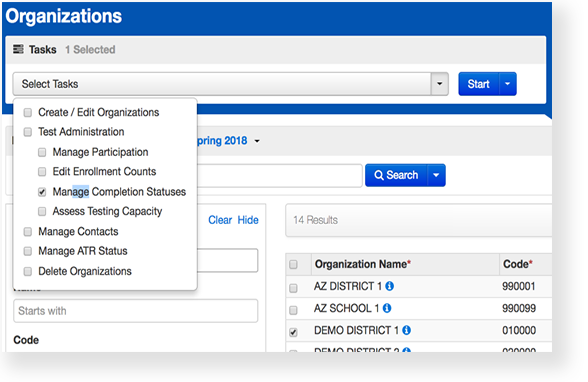Open the Select Tasks dropdown arrow

click(440, 84)
